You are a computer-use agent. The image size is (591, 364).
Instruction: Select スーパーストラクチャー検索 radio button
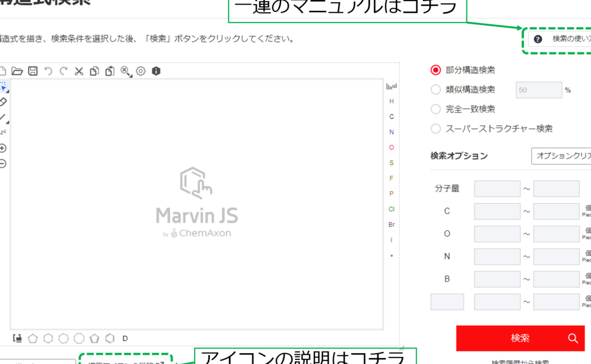click(435, 129)
